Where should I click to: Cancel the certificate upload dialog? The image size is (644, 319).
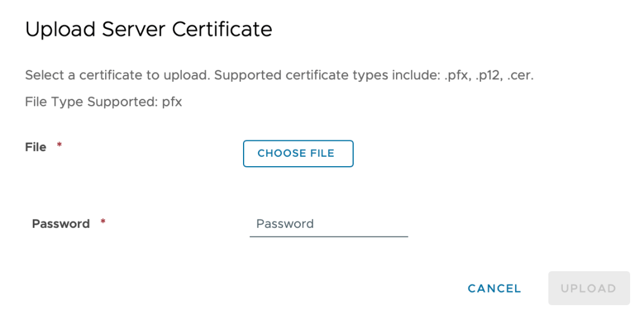pyautogui.click(x=494, y=288)
